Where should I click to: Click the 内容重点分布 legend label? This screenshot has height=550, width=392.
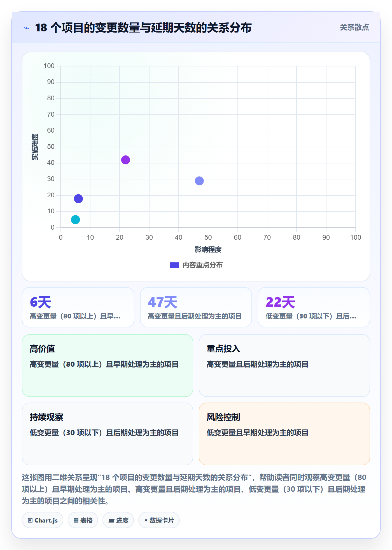pos(202,265)
